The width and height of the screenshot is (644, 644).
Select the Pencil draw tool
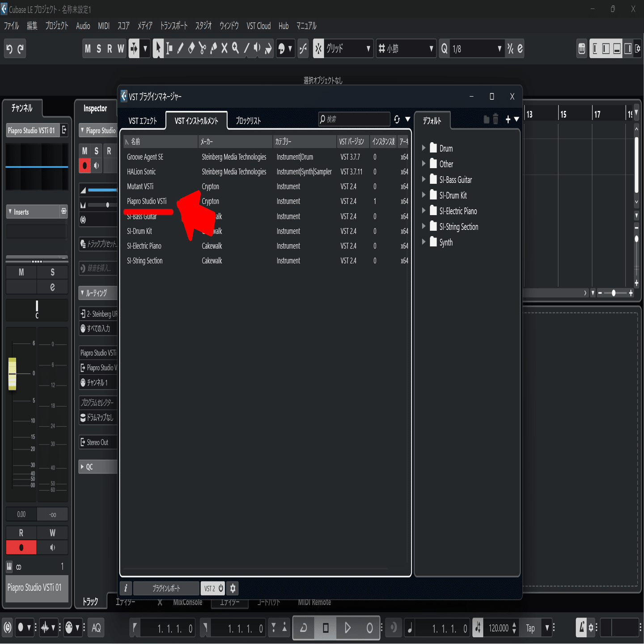coord(180,48)
